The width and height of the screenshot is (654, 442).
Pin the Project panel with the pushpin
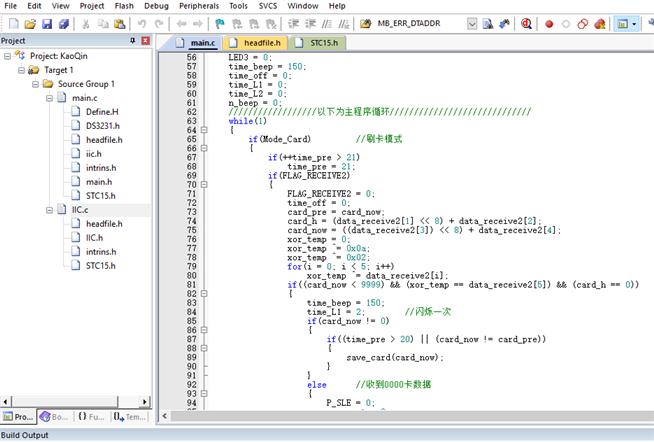coord(133,40)
